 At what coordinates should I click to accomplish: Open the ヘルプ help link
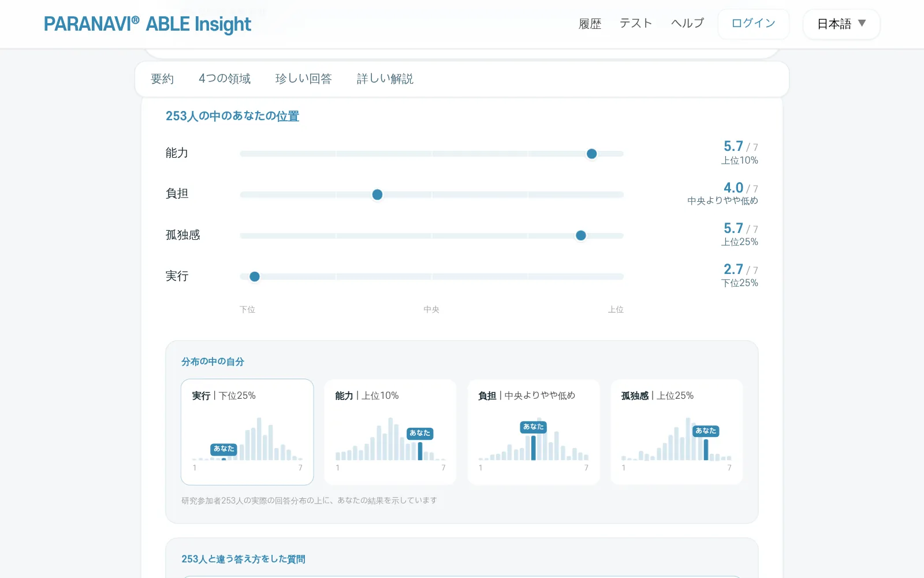tap(687, 23)
